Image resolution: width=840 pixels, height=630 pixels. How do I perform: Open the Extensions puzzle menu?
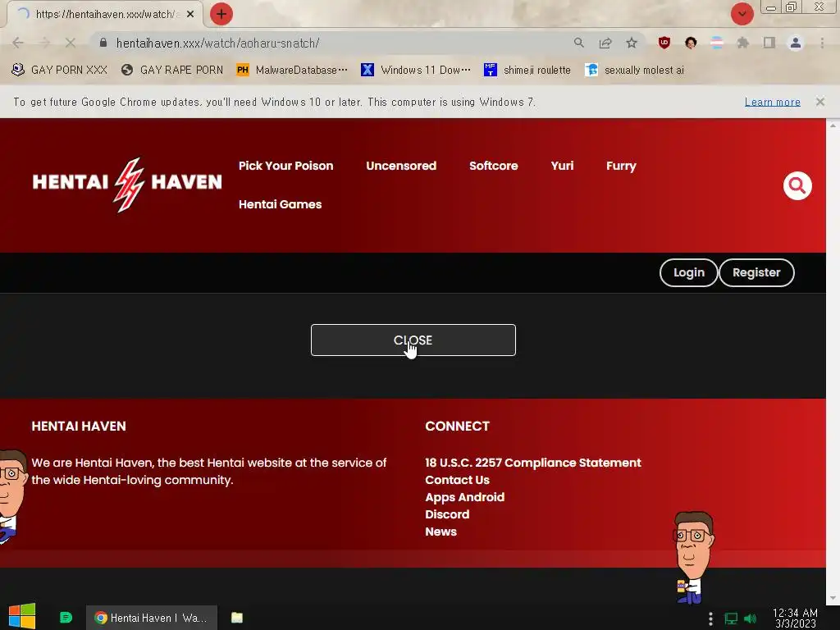point(743,43)
